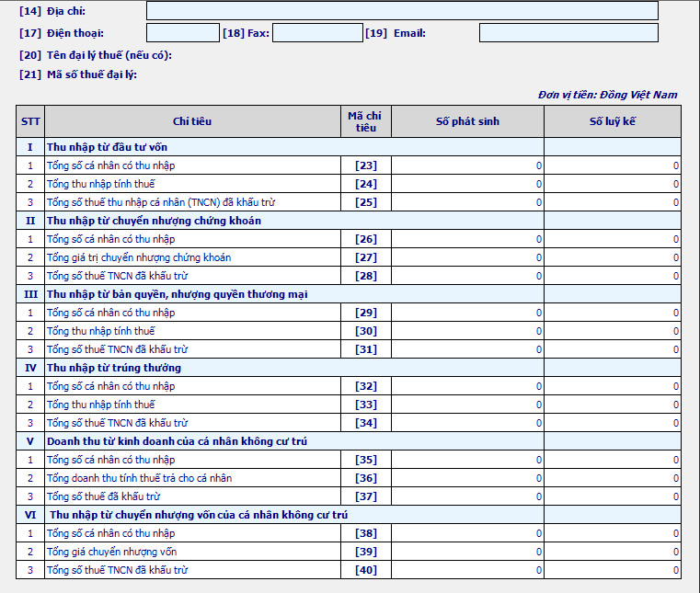Click 'Tổng giá trị chuyển nhượng chứng khoán' row label
The height and width of the screenshot is (593, 700).
[139, 257]
